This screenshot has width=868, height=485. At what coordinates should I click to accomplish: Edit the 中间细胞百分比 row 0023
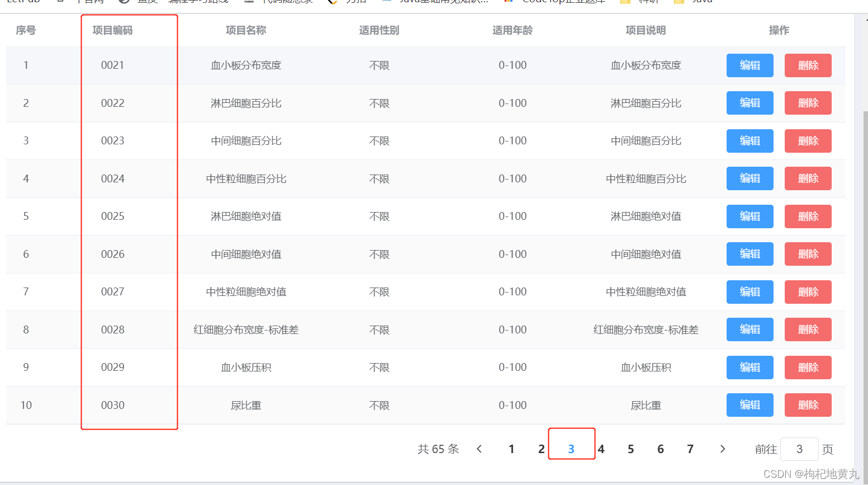(x=750, y=141)
